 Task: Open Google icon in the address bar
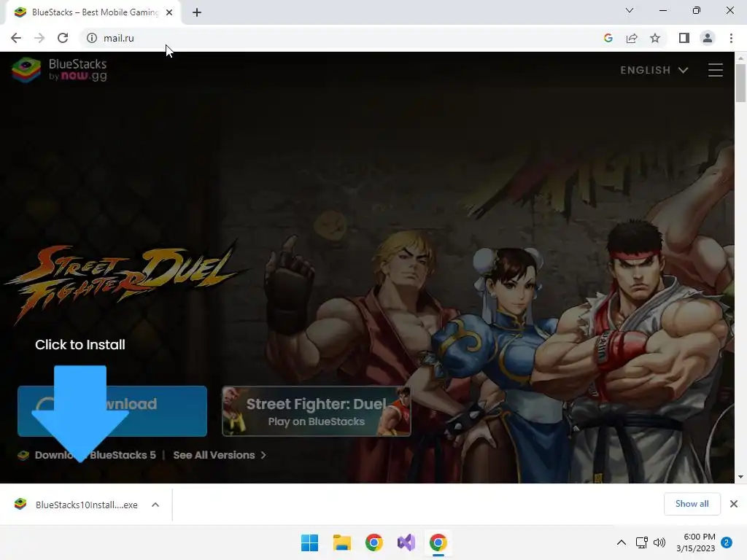click(608, 38)
